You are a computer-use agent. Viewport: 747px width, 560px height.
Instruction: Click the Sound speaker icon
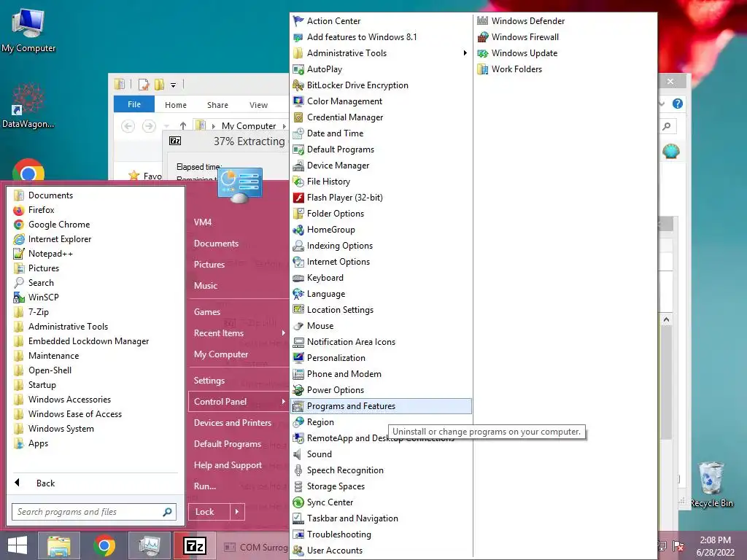pyautogui.click(x=298, y=454)
